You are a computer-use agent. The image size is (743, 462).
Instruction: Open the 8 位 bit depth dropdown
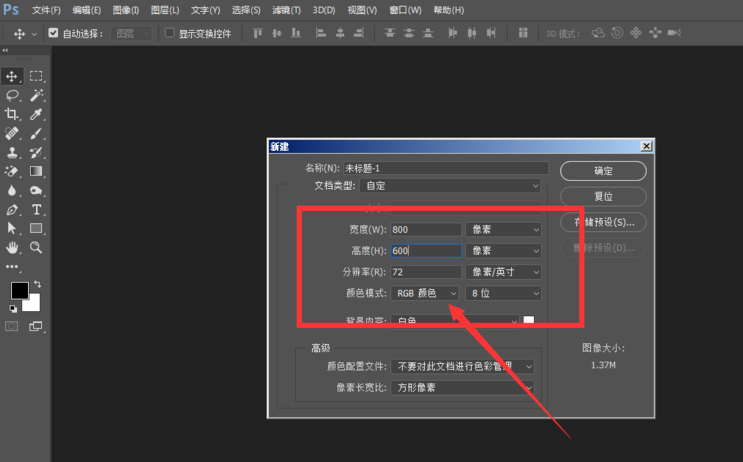[x=503, y=293]
